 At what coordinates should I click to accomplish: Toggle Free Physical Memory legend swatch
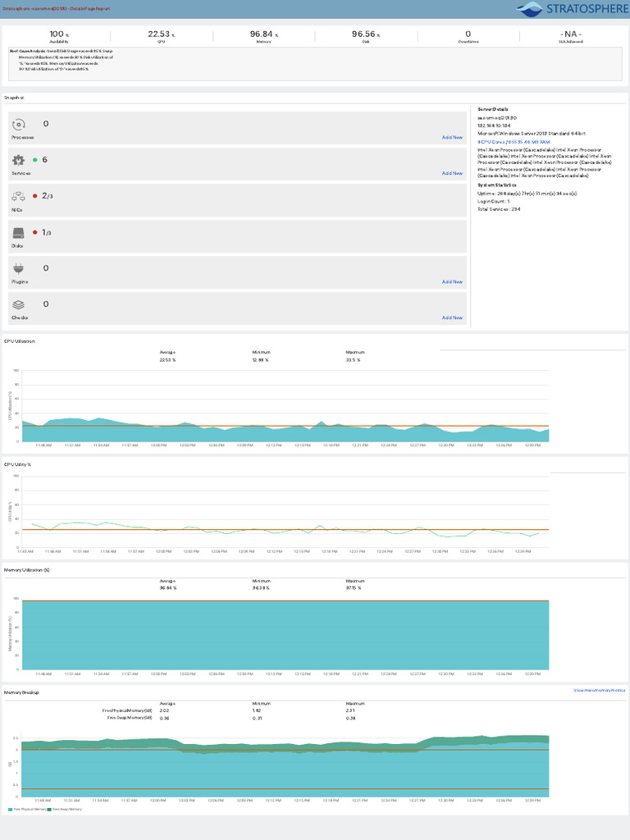click(x=10, y=810)
